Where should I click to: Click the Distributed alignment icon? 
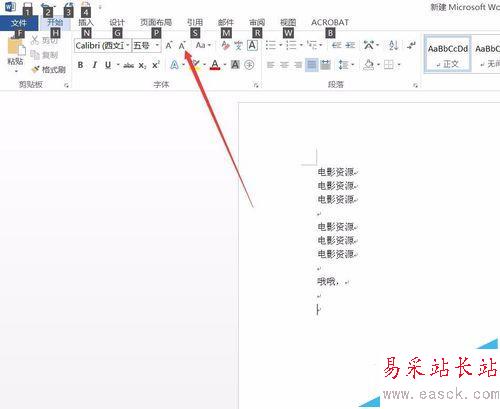325,65
